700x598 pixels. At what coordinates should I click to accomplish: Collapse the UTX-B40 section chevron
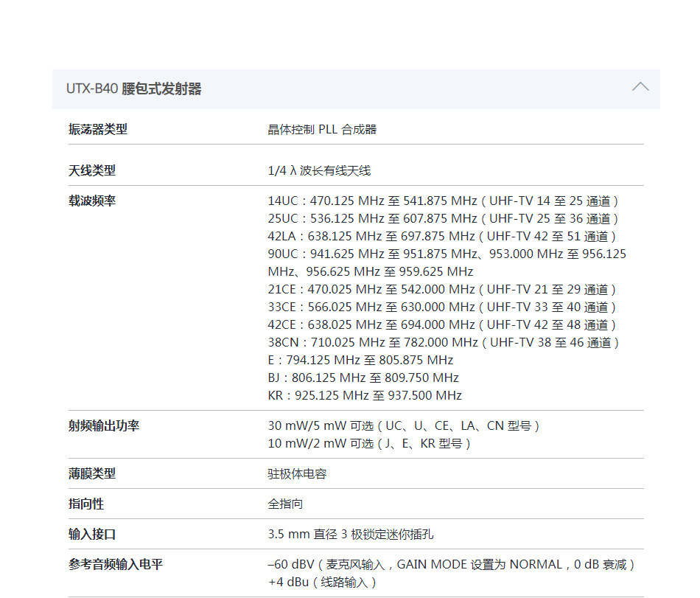(640, 87)
